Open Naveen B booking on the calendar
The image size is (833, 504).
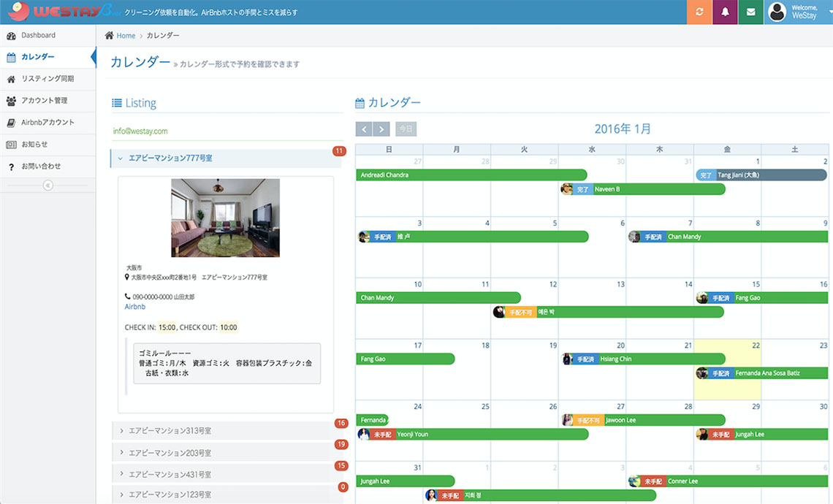pos(643,189)
